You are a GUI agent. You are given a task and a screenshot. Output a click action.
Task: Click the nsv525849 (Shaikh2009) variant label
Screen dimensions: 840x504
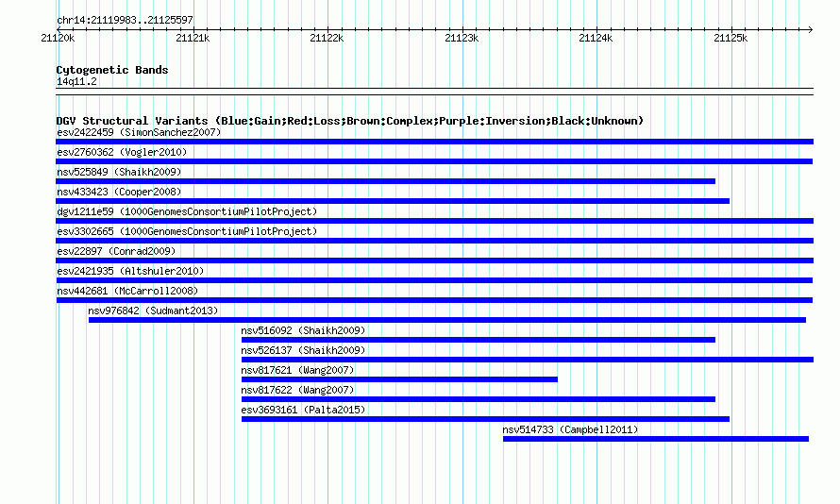tap(119, 172)
